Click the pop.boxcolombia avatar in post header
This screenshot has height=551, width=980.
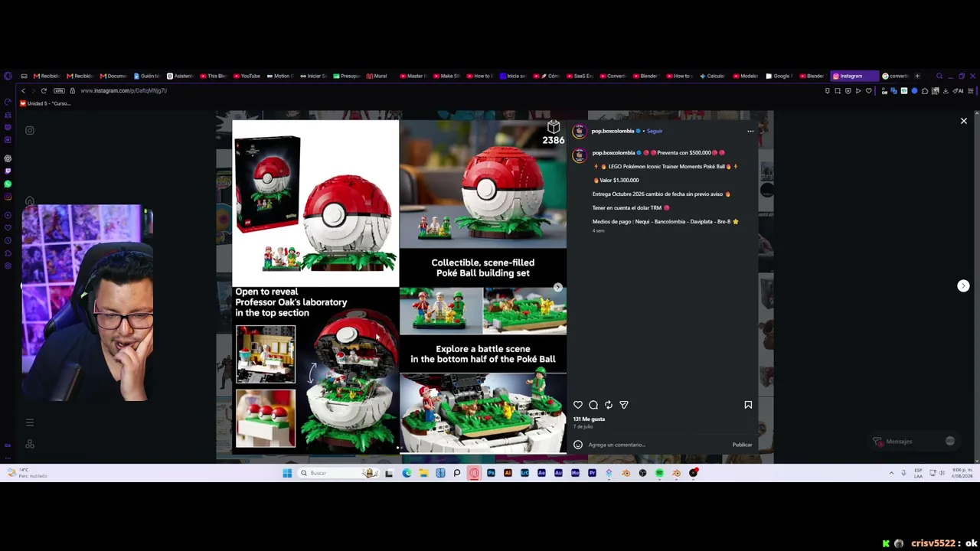[580, 131]
